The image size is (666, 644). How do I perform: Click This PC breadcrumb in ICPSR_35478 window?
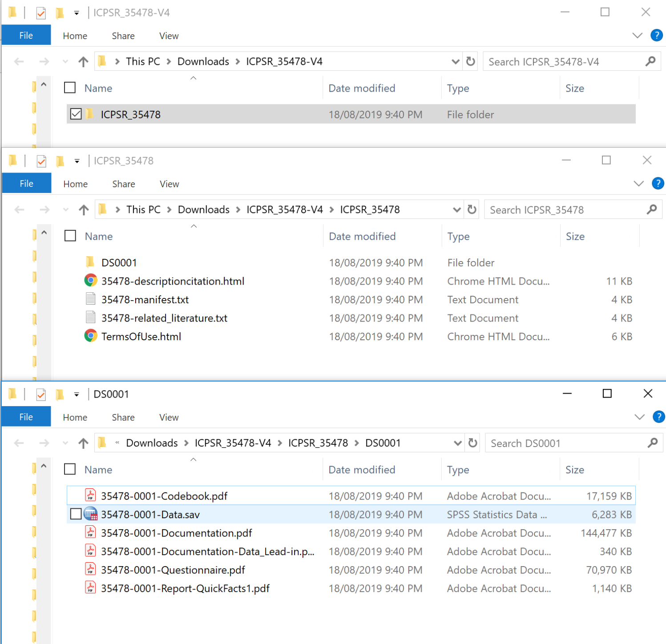143,209
